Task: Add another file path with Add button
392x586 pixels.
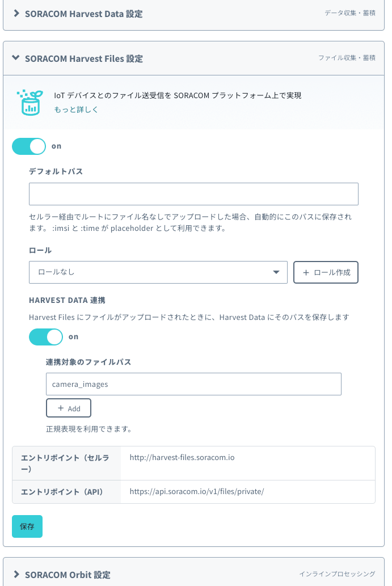Action: pos(69,408)
